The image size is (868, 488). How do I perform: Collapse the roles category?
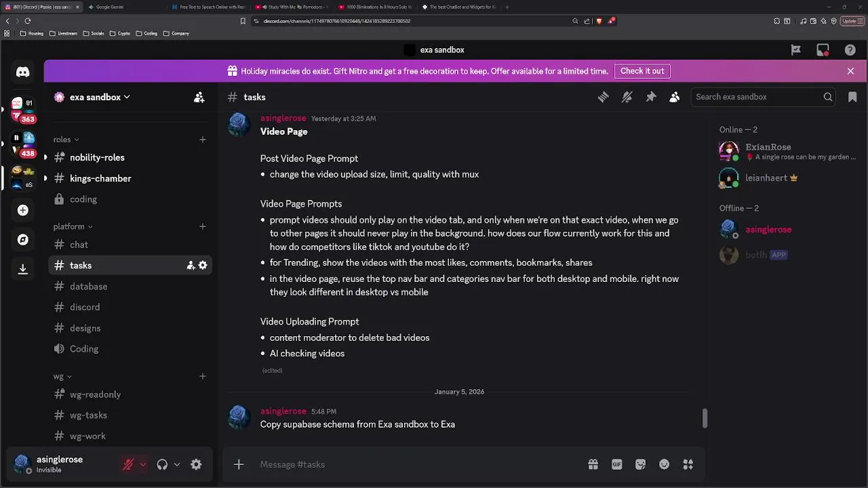(x=66, y=140)
